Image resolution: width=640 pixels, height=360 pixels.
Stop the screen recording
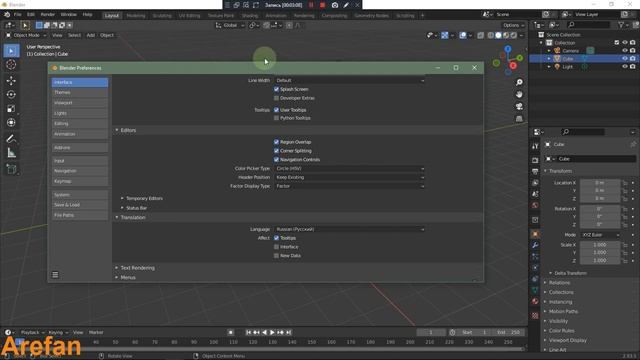(x=322, y=5)
